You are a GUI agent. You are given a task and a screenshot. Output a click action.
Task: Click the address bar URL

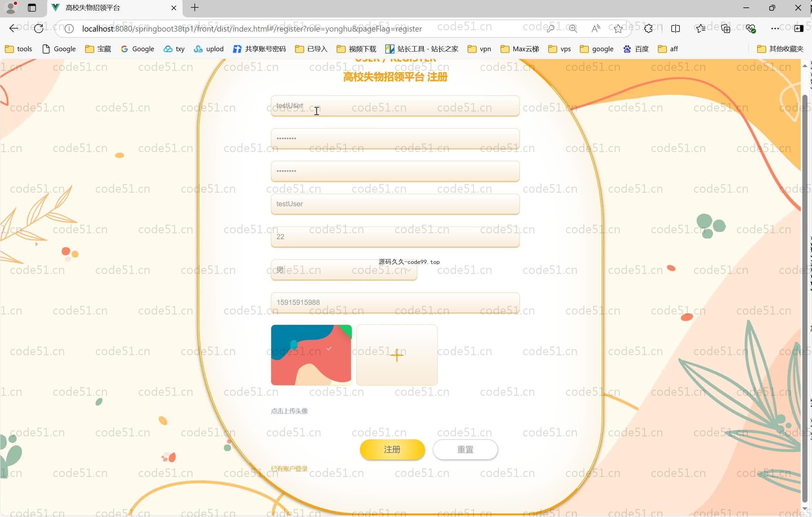click(x=252, y=29)
